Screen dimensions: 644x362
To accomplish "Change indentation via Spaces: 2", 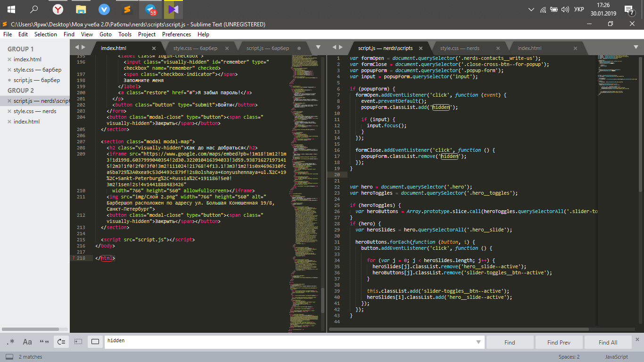I will pyautogui.click(x=569, y=357).
